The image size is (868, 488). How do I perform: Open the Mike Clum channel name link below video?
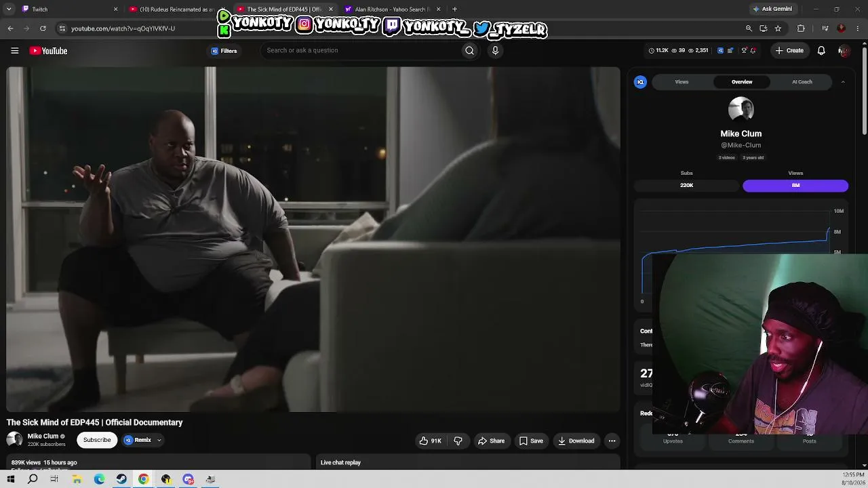point(43,436)
